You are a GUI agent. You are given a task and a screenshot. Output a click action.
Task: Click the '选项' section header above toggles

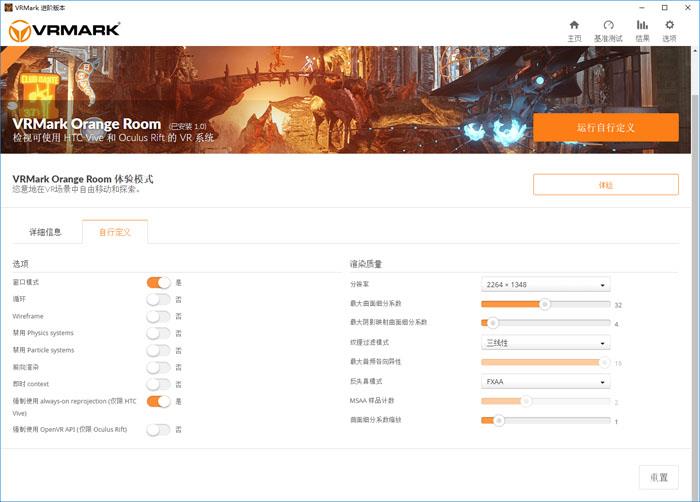tap(21, 264)
